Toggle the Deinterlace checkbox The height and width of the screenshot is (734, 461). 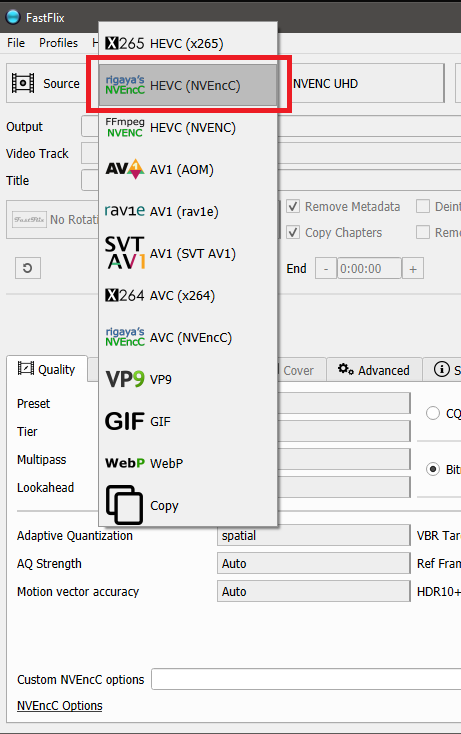tap(423, 206)
